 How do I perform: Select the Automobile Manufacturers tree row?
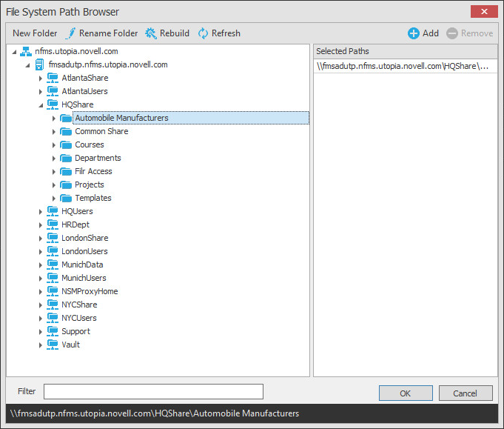click(191, 118)
